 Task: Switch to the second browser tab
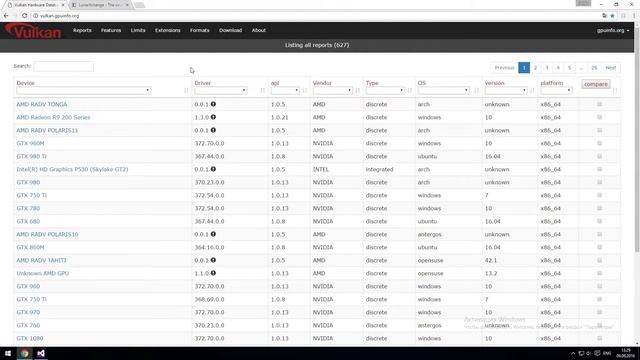[100, 5]
